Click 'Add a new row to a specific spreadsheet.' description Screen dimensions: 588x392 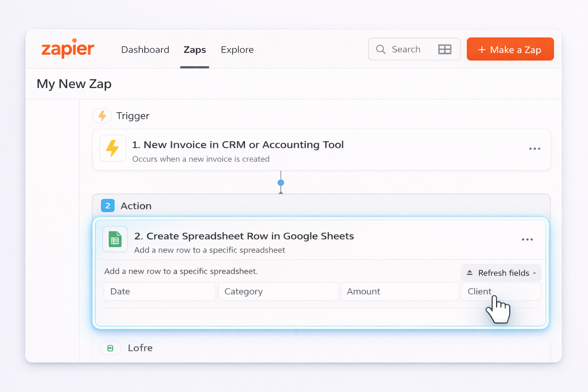181,271
